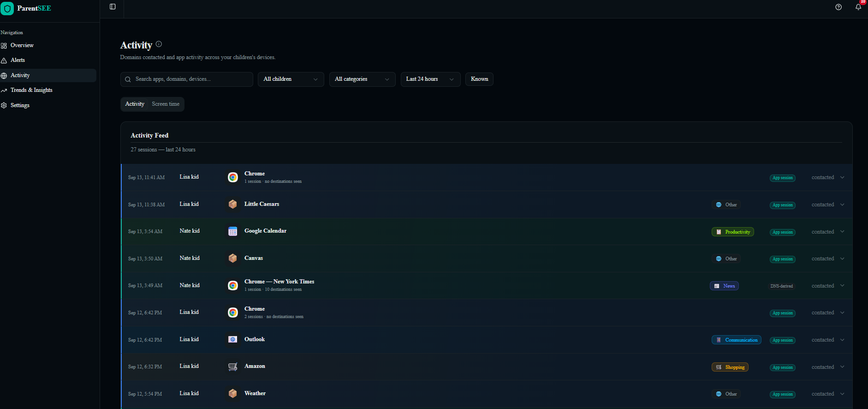Click the Amazon shopping cart icon

click(x=233, y=367)
